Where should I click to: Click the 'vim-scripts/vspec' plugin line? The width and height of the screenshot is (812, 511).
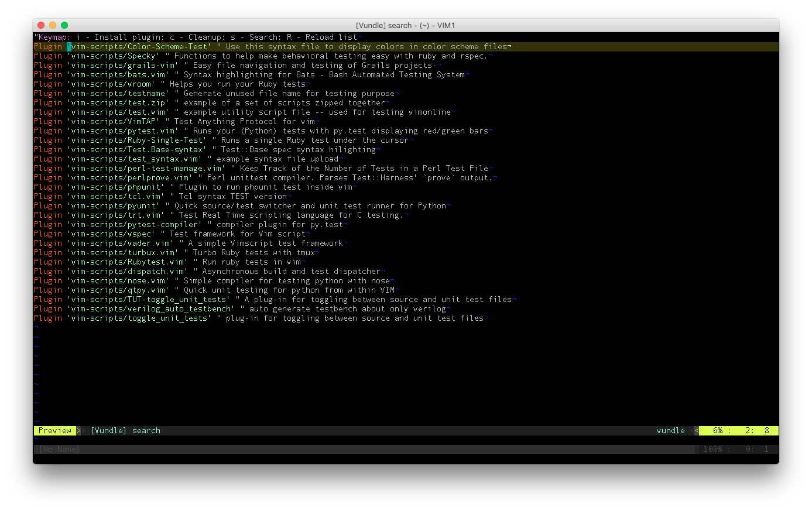click(172, 234)
